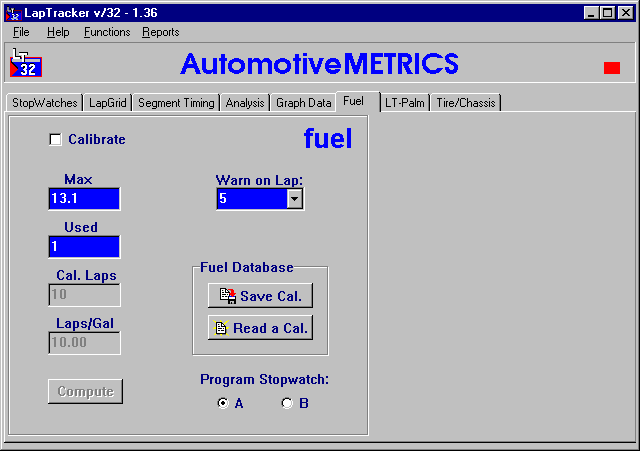Click the Program Stopwatch label
The height and width of the screenshot is (451, 640).
(264, 380)
